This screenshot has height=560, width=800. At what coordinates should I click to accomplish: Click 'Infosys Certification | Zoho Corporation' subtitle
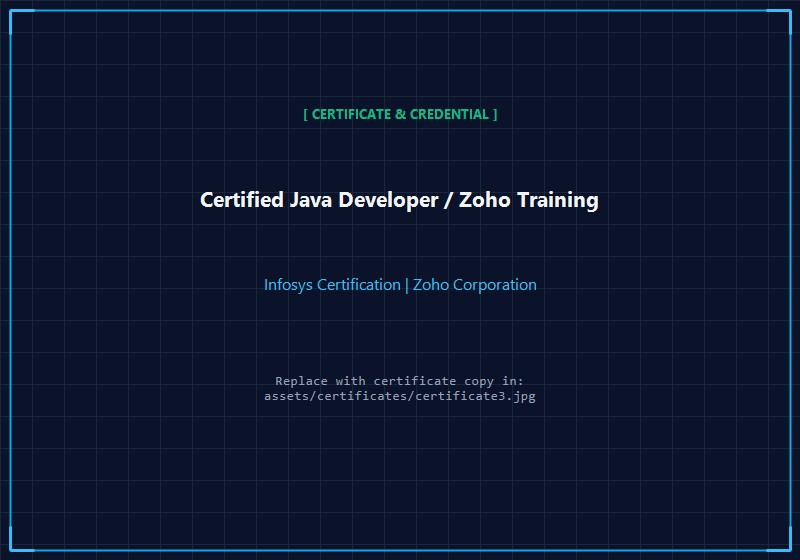click(400, 285)
